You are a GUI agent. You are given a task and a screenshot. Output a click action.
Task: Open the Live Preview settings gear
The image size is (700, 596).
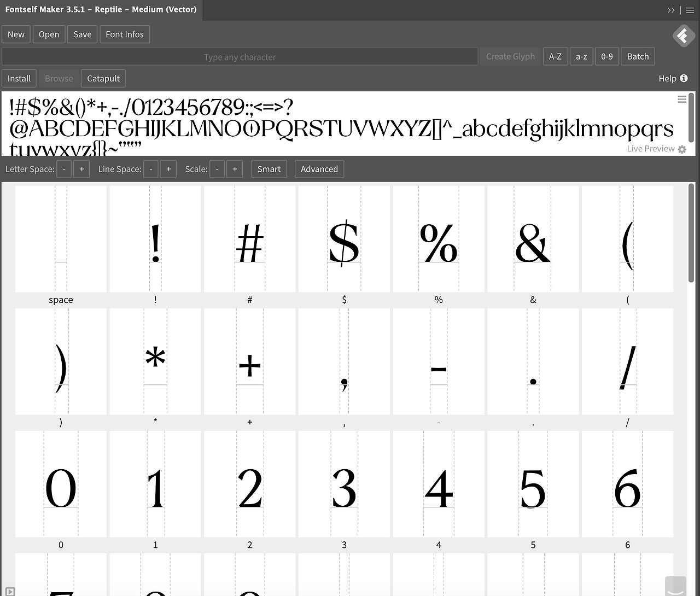click(681, 149)
